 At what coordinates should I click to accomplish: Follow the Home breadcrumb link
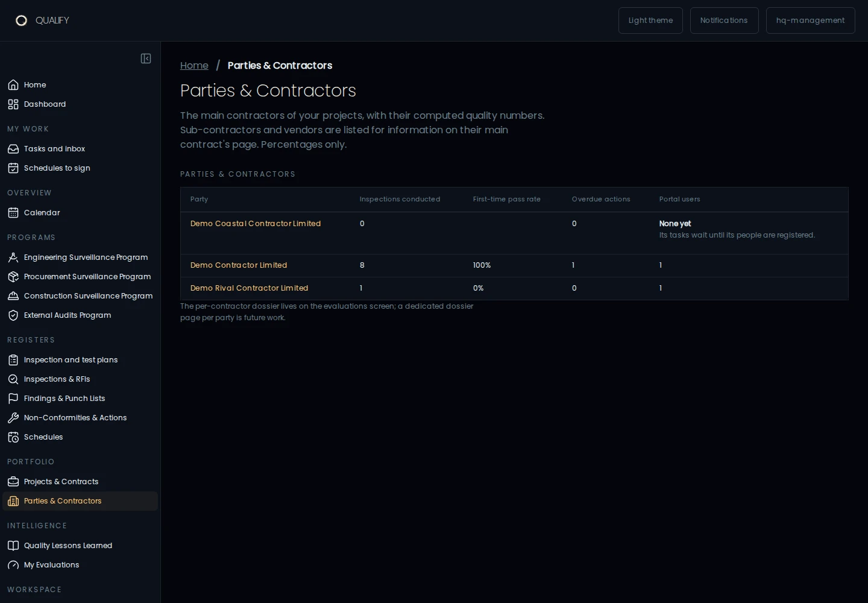click(x=194, y=66)
